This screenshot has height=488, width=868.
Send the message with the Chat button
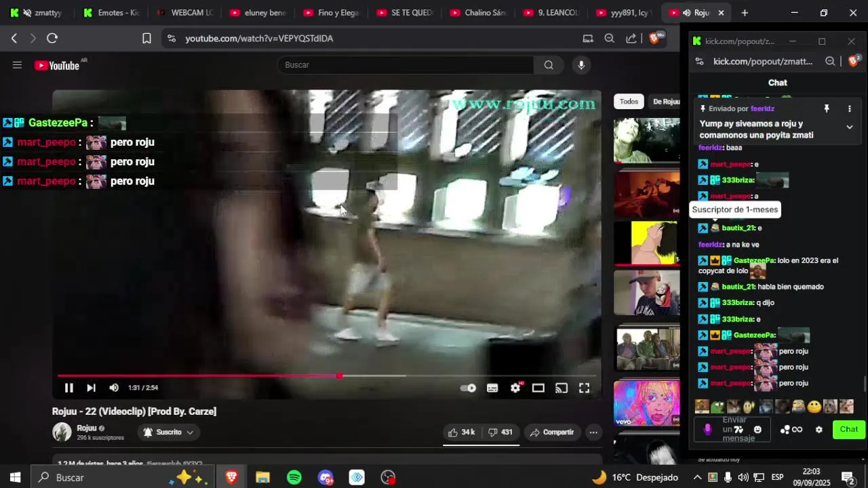pyautogui.click(x=848, y=429)
